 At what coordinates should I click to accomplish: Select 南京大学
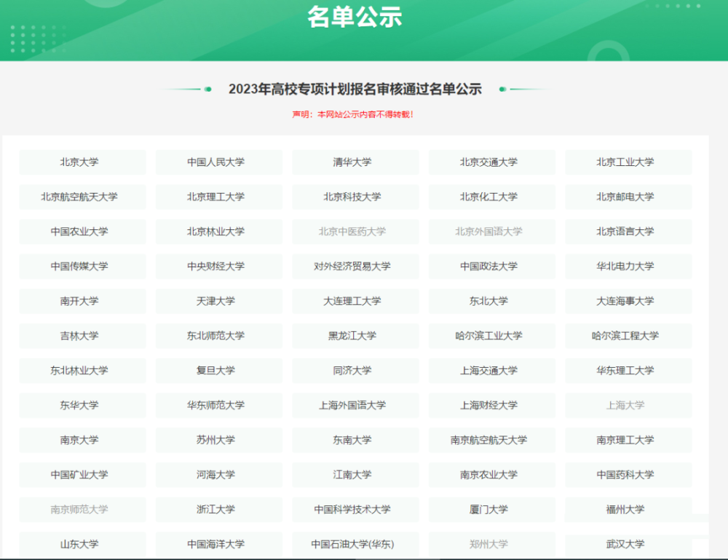click(x=83, y=440)
